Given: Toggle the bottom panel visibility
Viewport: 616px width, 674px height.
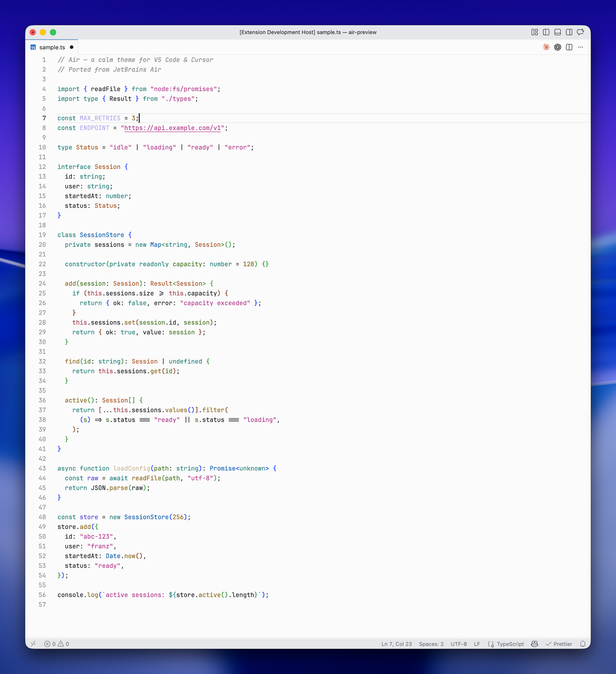Looking at the screenshot, I should coord(557,32).
